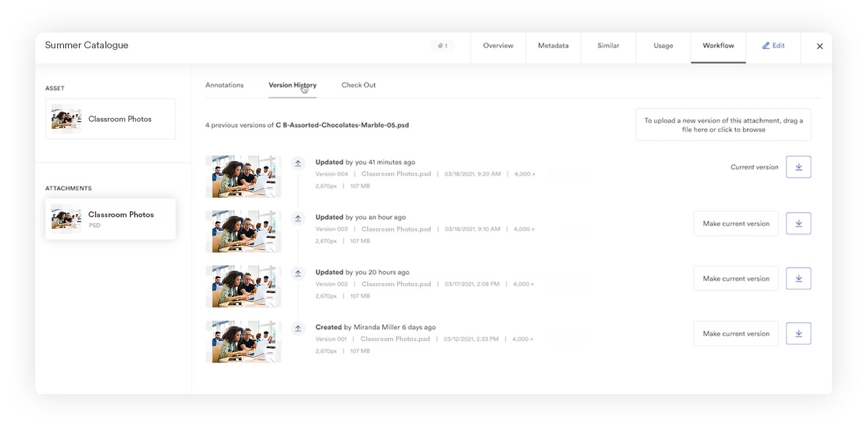This screenshot has height=427, width=868.
Task: Select the Classroom Photos asset card
Action: [110, 119]
